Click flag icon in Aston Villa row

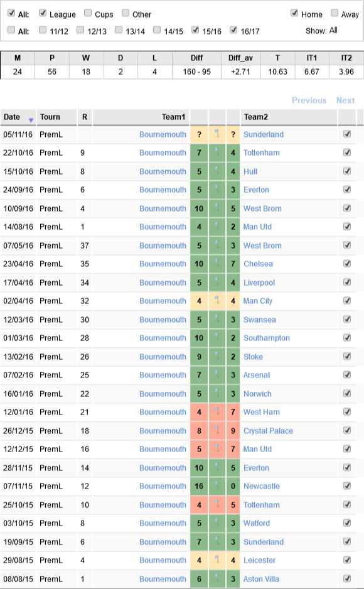(x=217, y=578)
